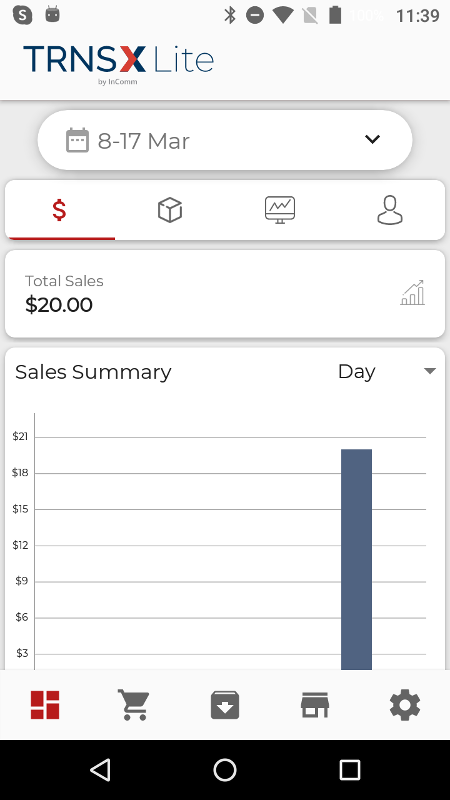Tap the Android back navigation button
The height and width of the screenshot is (800, 450).
click(101, 770)
